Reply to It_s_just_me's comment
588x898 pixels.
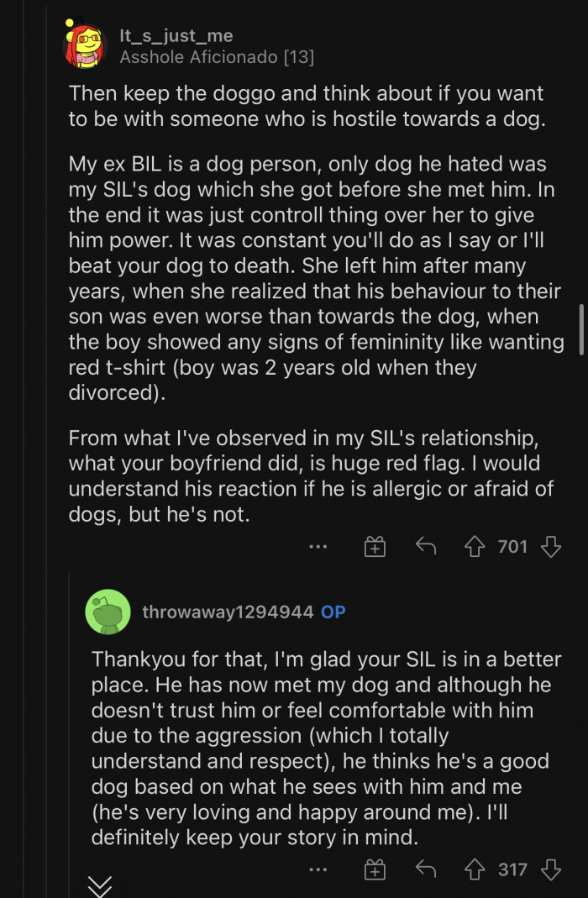425,546
